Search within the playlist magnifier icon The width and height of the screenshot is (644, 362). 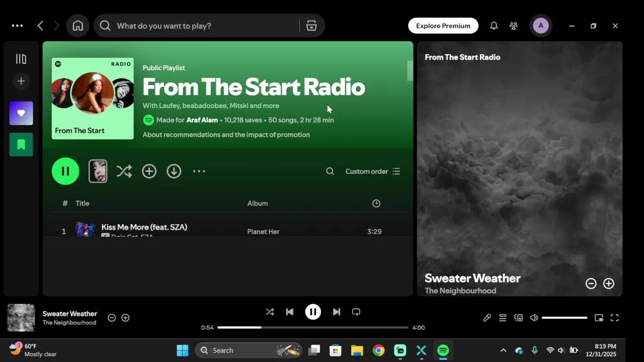[x=330, y=171]
